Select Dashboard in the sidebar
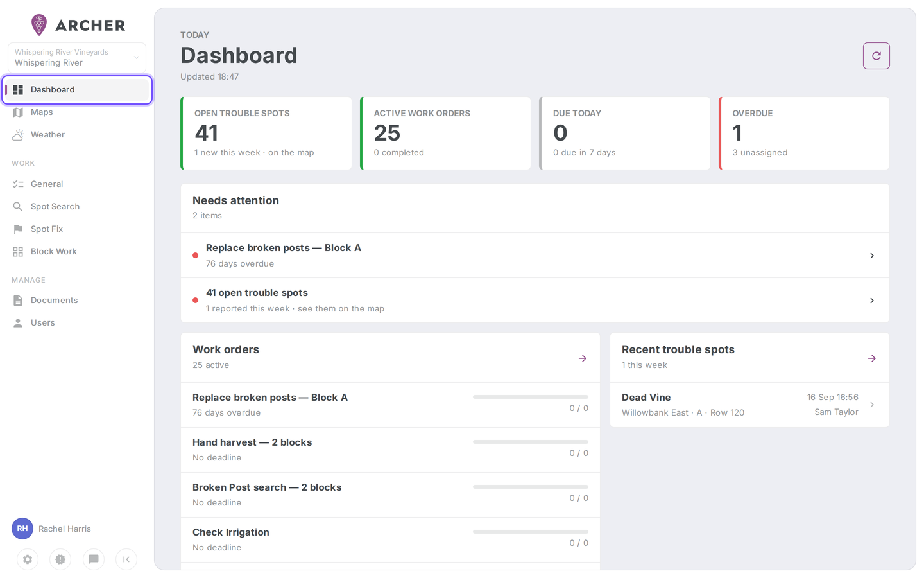 pos(77,90)
